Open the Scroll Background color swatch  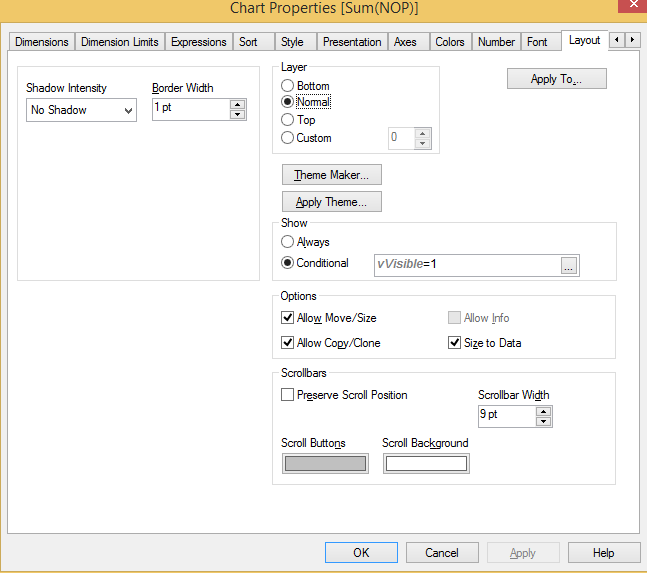pos(426,464)
